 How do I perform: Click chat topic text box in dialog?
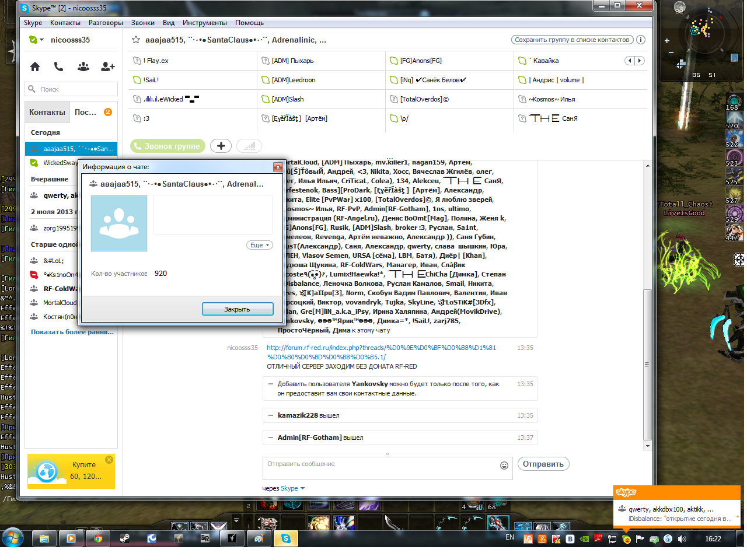(213, 214)
